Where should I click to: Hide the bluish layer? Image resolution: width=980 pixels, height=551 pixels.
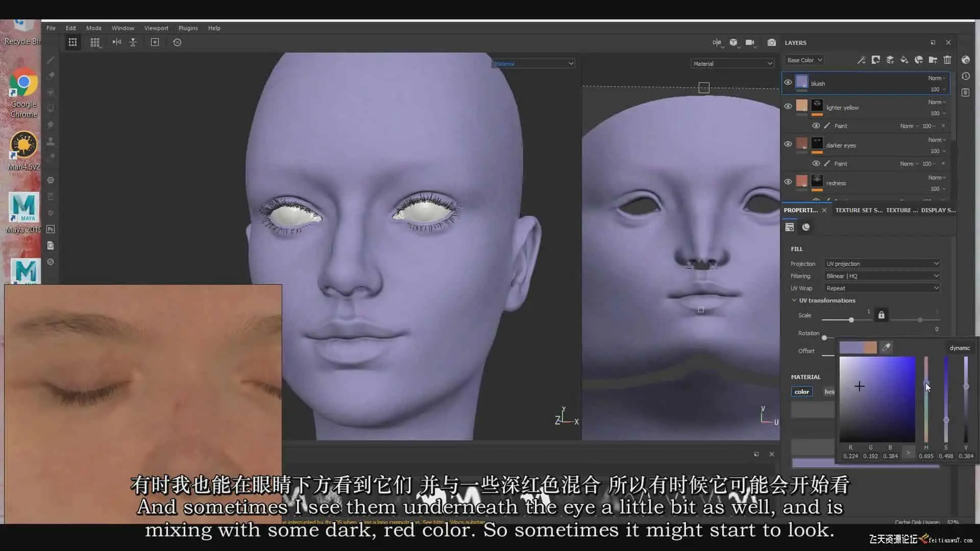[788, 83]
